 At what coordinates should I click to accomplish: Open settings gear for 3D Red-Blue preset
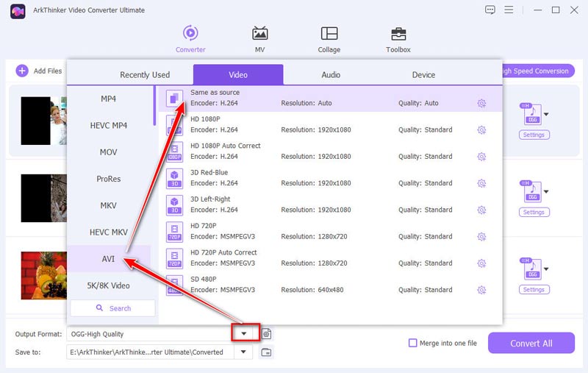481,183
